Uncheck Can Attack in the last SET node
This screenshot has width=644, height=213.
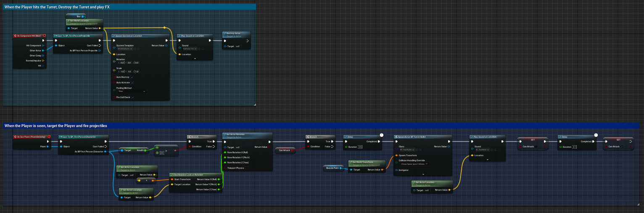pyautogui.click(x=622, y=146)
